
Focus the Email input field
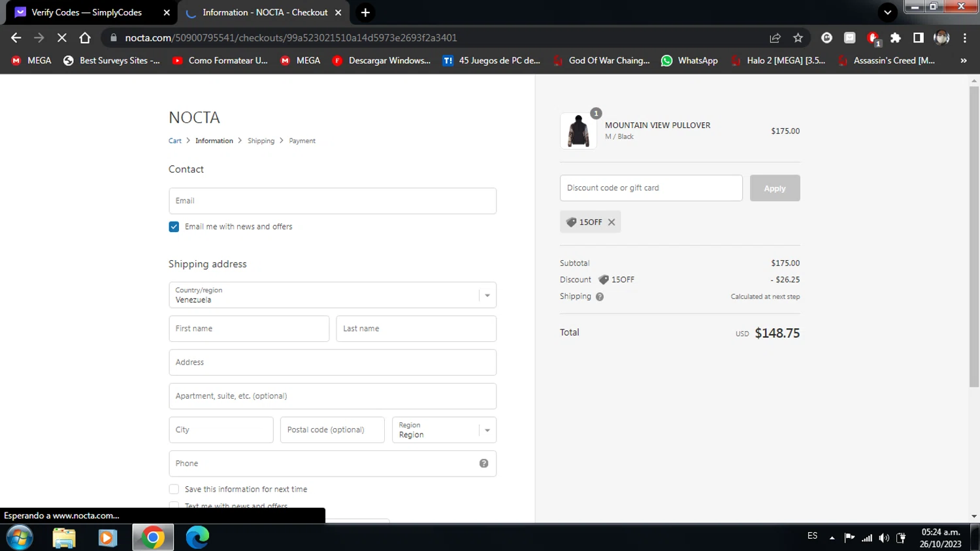tap(333, 201)
